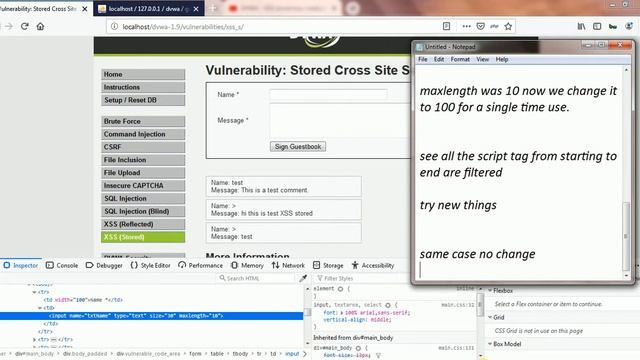Open SQL Injection (Blind) page

coord(143,211)
